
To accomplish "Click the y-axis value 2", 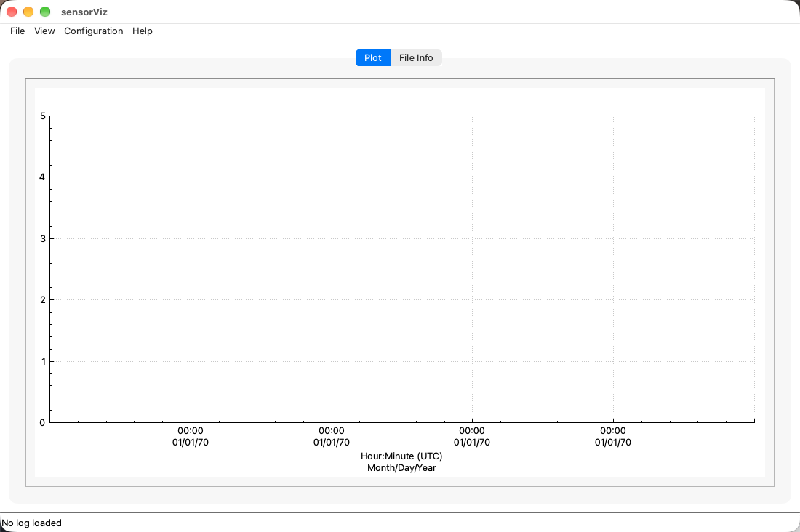I will pos(43,300).
